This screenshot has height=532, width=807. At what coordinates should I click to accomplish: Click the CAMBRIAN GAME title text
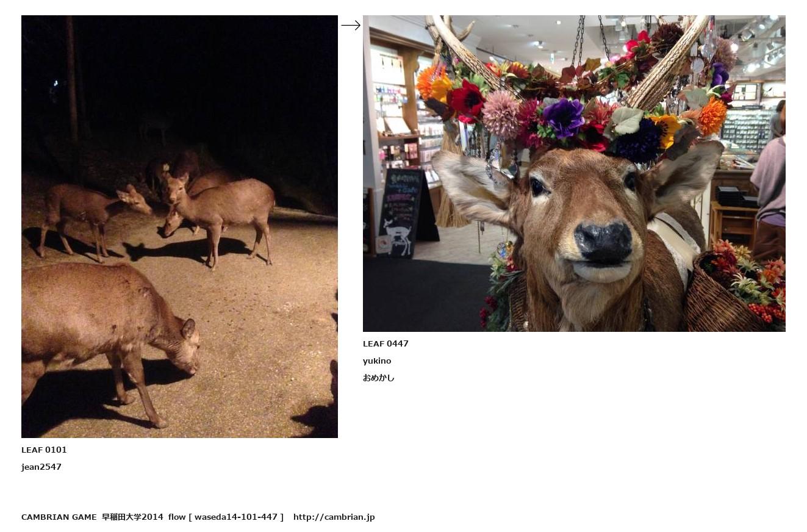click(59, 517)
